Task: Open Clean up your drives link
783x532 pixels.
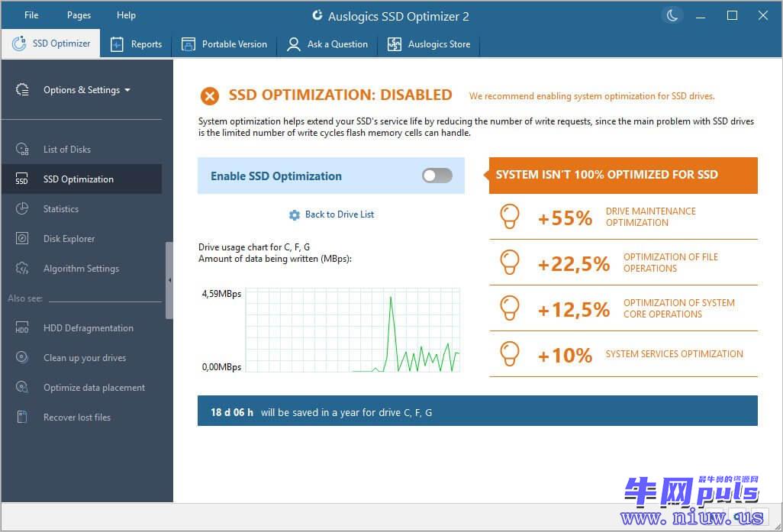Action: (x=82, y=357)
